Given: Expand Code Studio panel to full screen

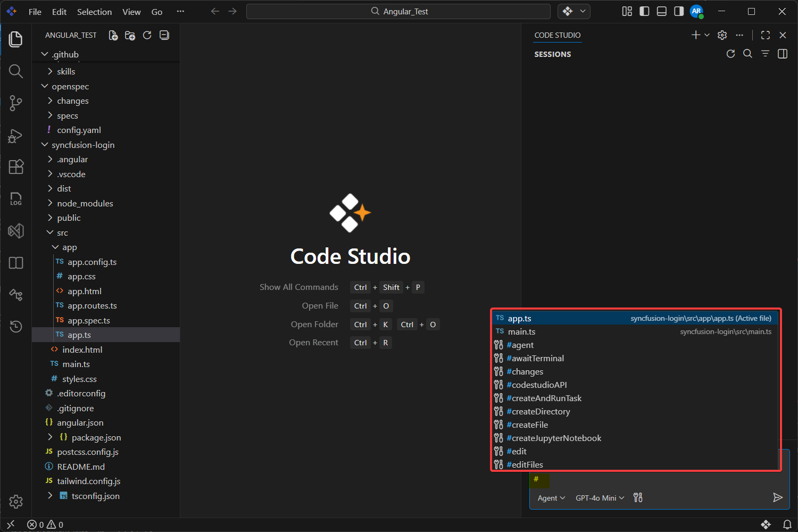Looking at the screenshot, I should tap(765, 35).
